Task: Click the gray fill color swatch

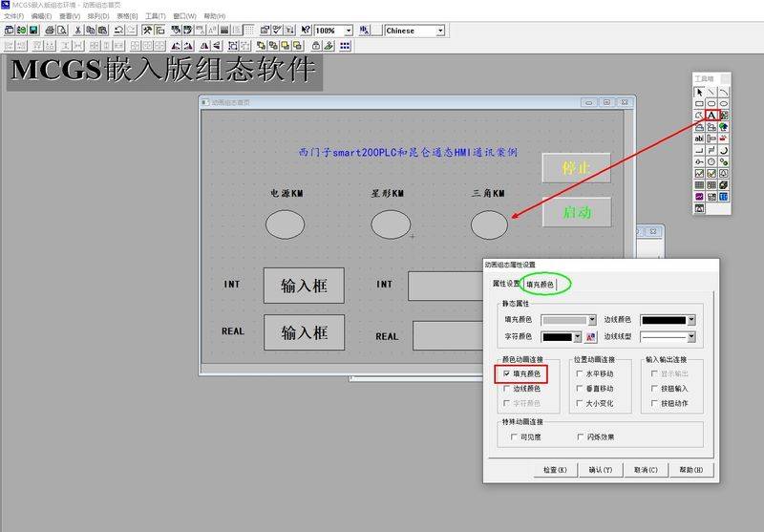Action: click(x=564, y=320)
